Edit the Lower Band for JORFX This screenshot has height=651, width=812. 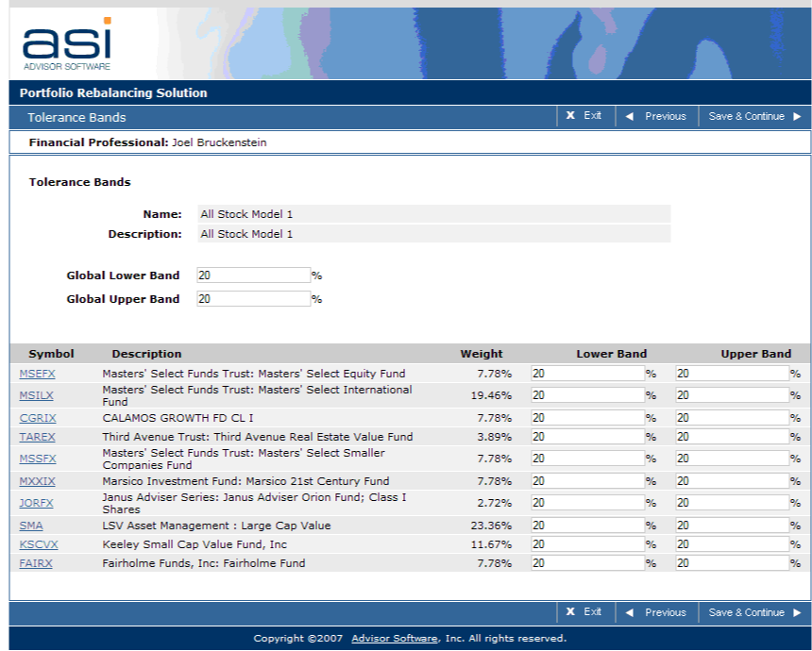[x=586, y=503]
